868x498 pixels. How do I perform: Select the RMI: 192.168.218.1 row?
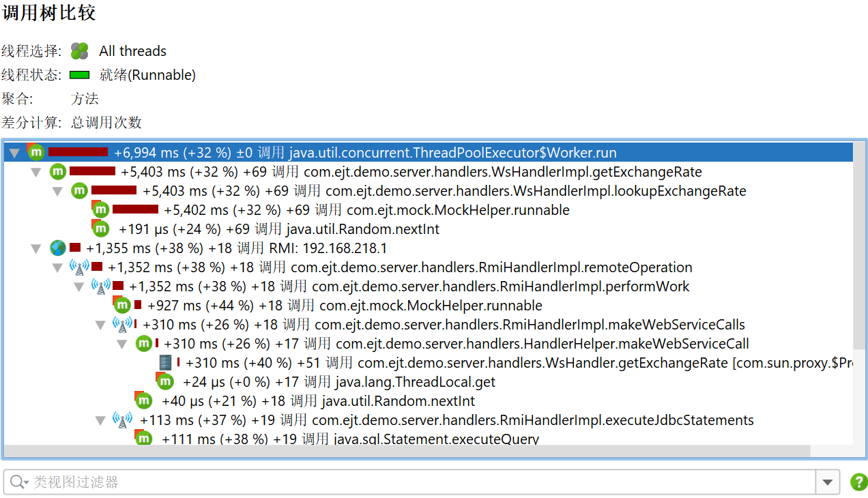click(236, 248)
